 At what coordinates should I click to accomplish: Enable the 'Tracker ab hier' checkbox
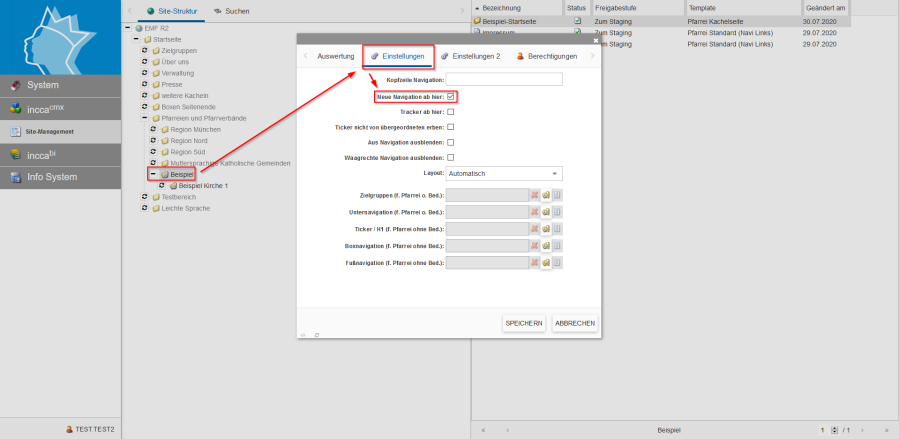click(451, 112)
